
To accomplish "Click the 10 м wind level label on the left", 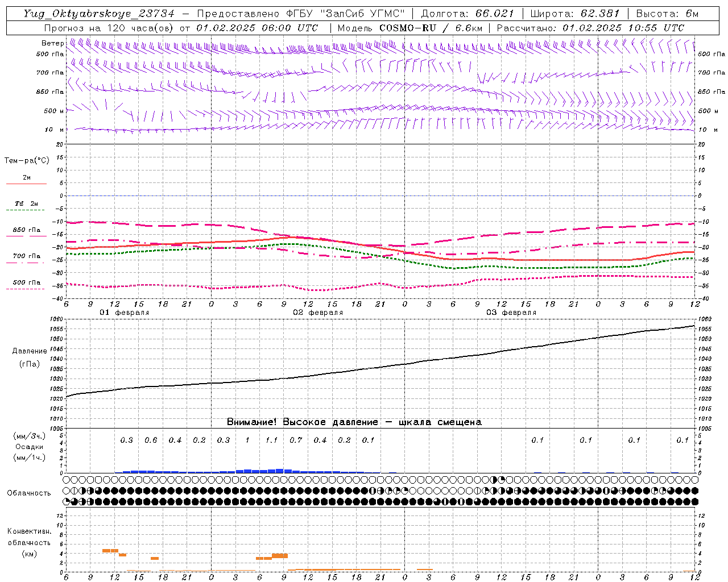I will [x=55, y=130].
